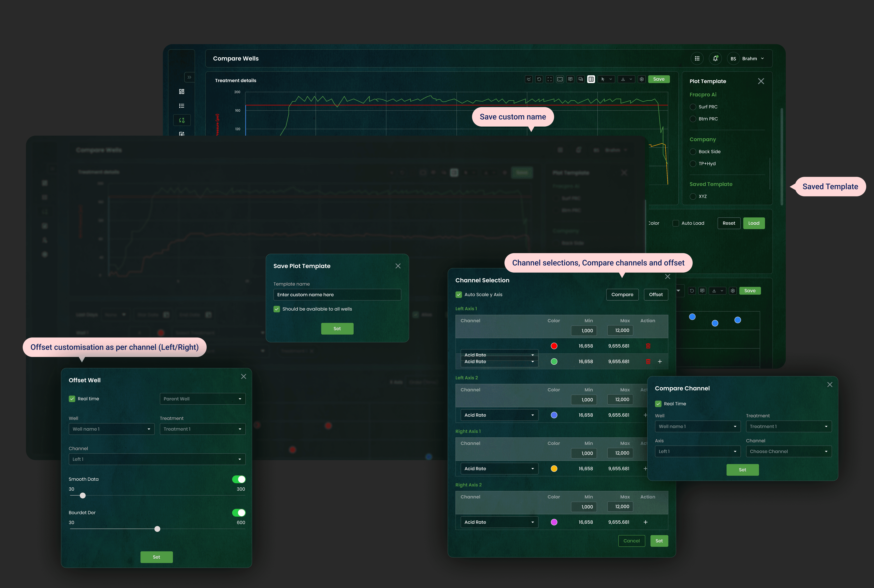Open the Parent Well dropdown in Offset Well
The image size is (874, 588).
(x=202, y=399)
